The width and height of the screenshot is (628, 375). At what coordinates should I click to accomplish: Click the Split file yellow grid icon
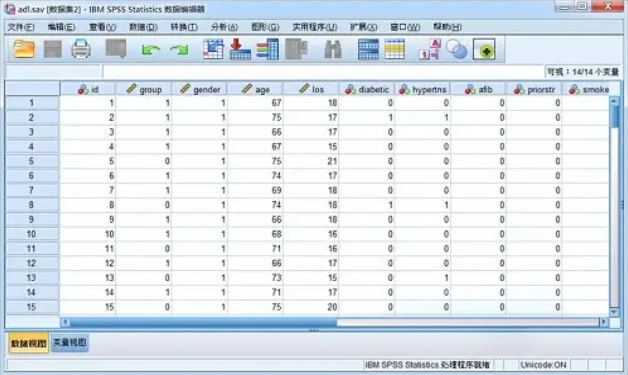(x=395, y=49)
